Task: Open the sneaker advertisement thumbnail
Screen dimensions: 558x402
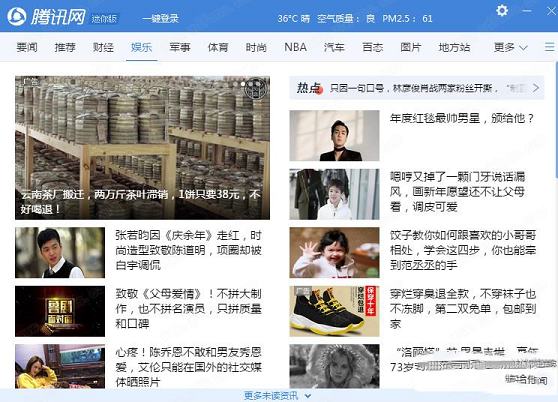Action: click(x=334, y=311)
